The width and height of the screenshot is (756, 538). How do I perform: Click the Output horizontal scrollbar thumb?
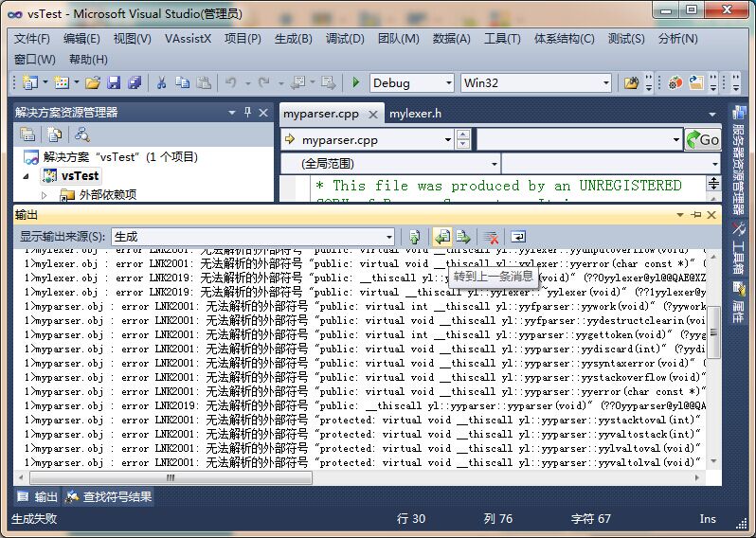click(171, 477)
